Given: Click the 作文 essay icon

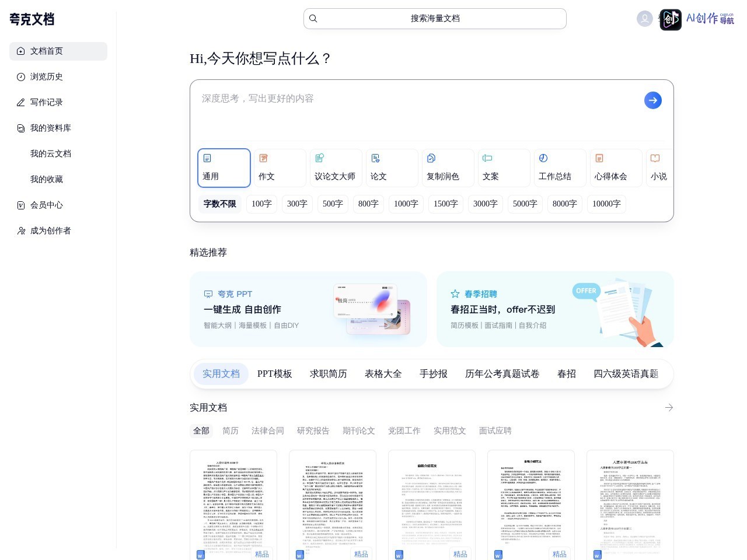Looking at the screenshot, I should click(x=263, y=158).
